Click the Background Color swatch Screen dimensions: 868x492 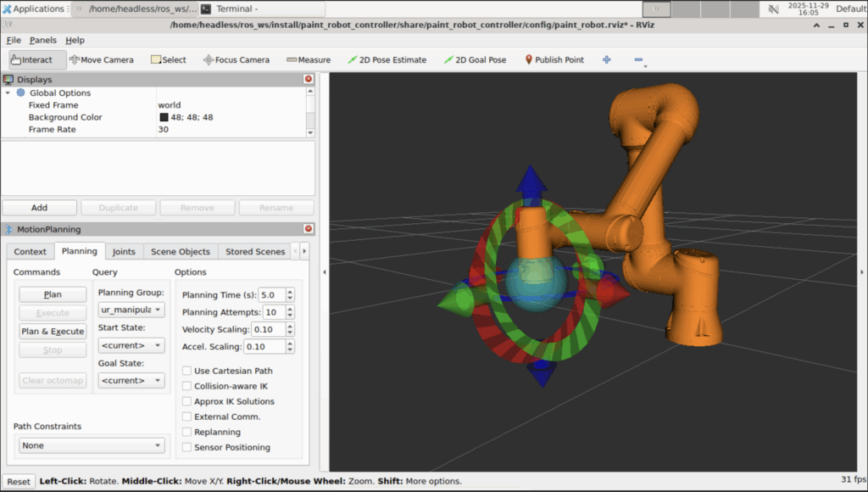(x=164, y=117)
